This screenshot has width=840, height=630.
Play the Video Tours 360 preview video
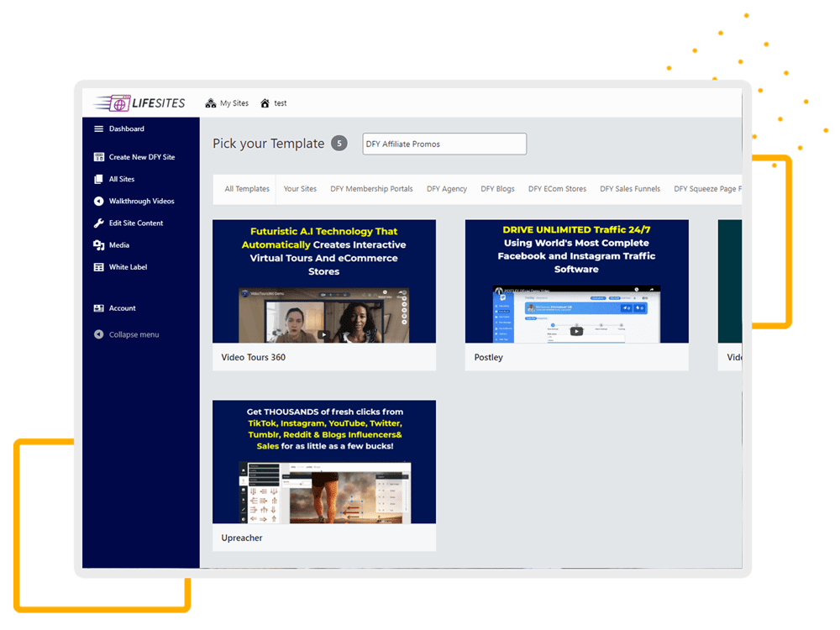[x=323, y=334]
